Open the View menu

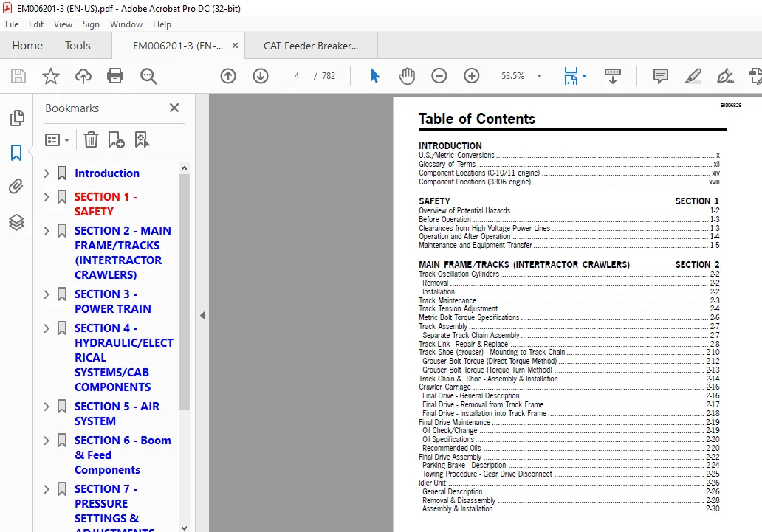coord(63,24)
